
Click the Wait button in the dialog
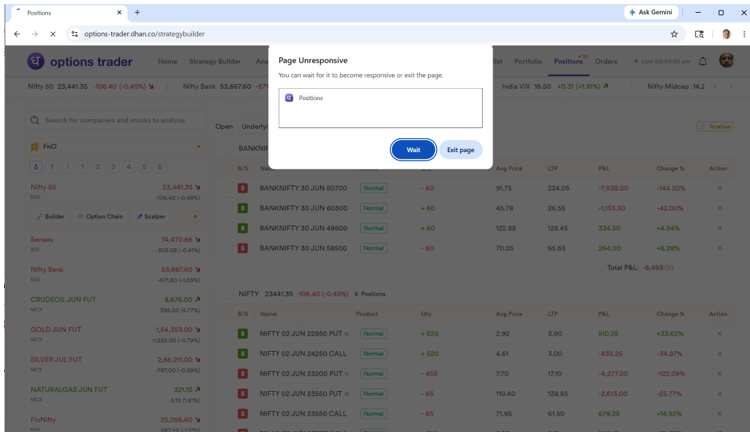[413, 150]
